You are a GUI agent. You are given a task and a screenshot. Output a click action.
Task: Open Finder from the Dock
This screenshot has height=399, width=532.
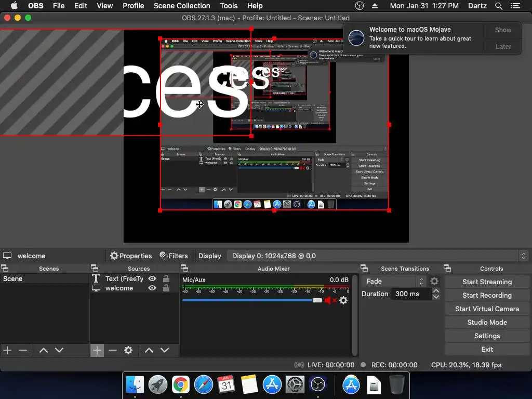point(135,385)
